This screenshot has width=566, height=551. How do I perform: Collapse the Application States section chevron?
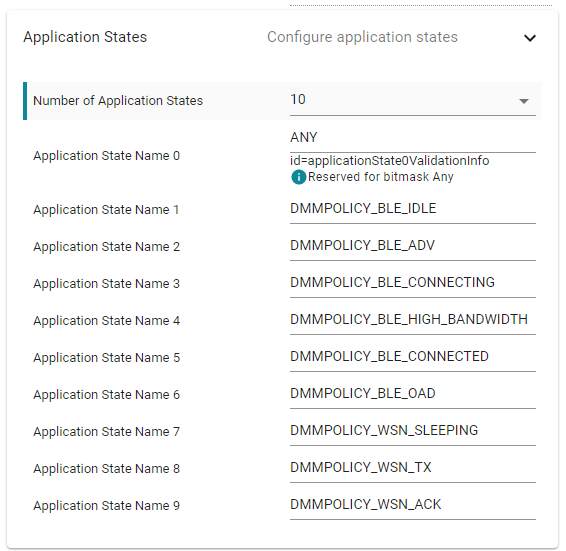point(530,38)
